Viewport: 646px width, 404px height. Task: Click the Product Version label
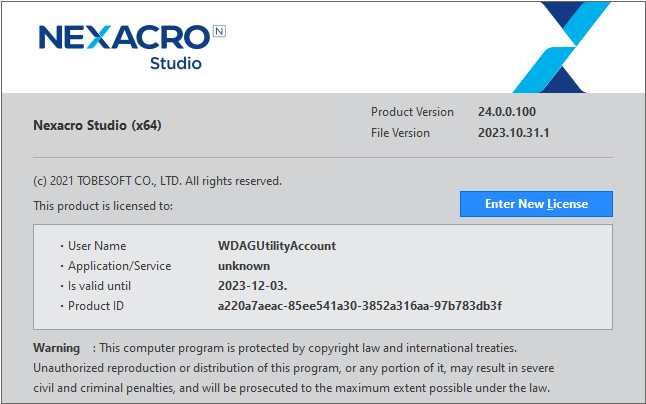click(412, 112)
